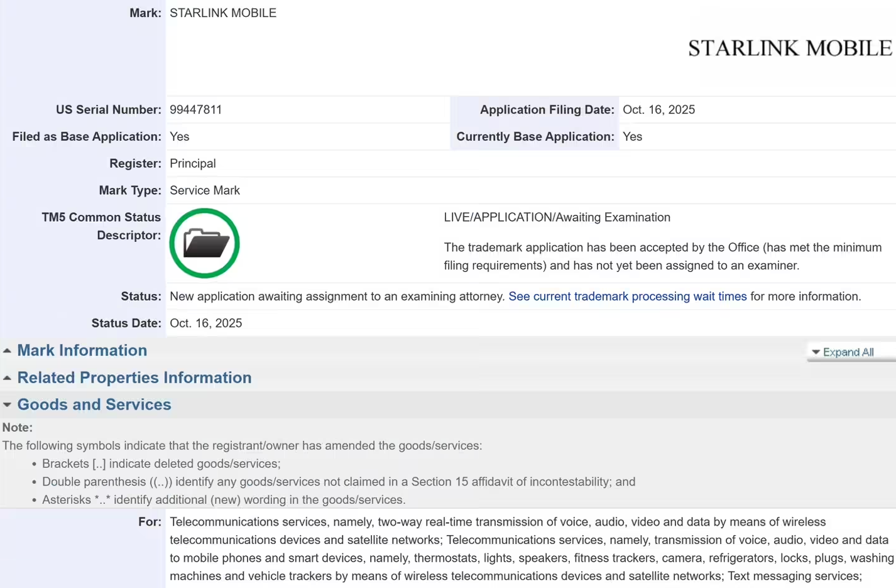Select the Mark Information section header
The height and width of the screenshot is (588, 896).
pyautogui.click(x=82, y=351)
